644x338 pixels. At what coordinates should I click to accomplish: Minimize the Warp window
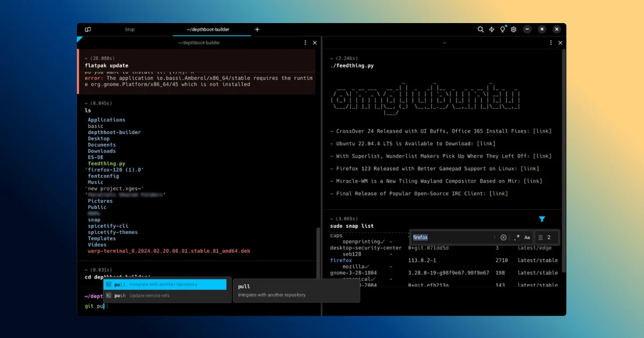click(x=528, y=30)
